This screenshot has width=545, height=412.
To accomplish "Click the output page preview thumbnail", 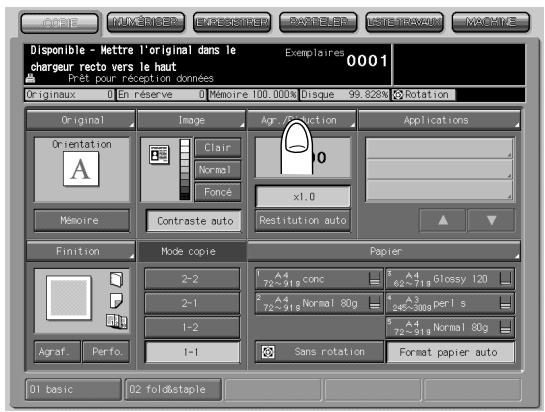I will pyautogui.click(x=69, y=298).
